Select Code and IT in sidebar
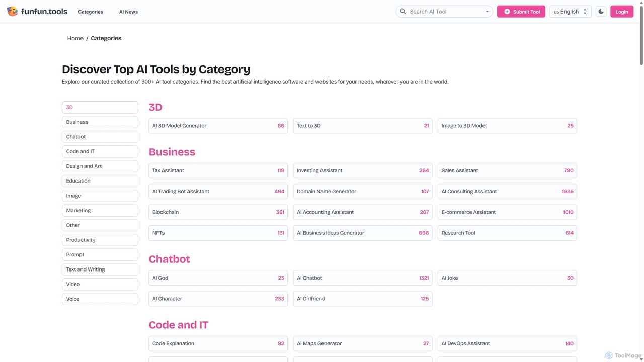Image resolution: width=644 pixels, height=362 pixels. (100, 151)
